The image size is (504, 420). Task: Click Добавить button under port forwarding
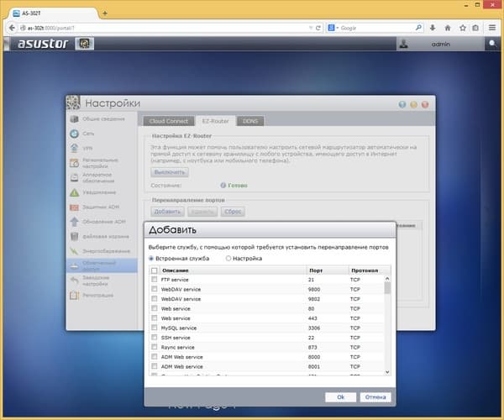[x=167, y=212]
